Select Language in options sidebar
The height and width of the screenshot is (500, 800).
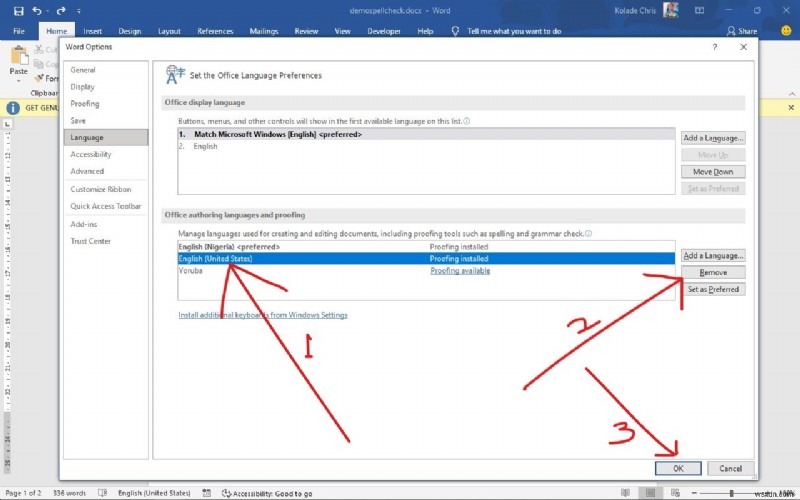(x=106, y=137)
